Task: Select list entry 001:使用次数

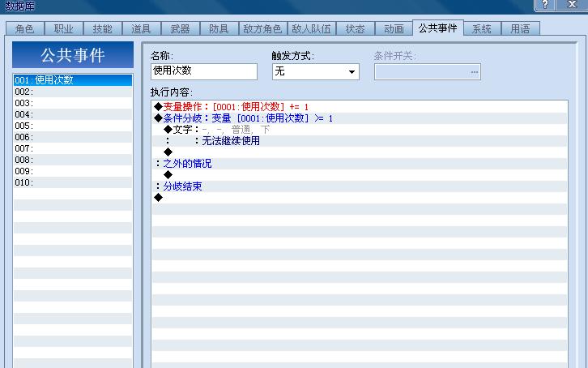Action: 73,80
